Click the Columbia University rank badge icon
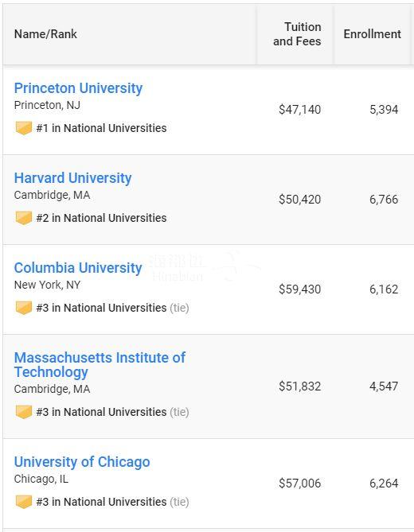 24,308
